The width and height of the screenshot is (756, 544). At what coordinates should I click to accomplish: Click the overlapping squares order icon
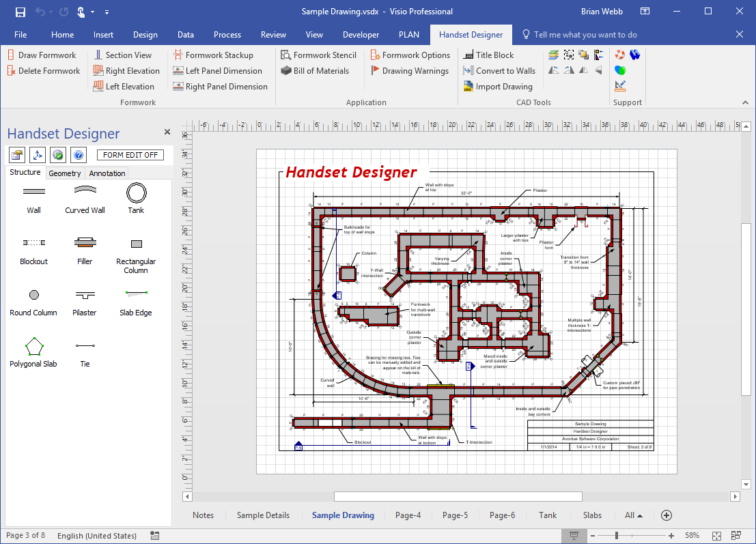[584, 55]
